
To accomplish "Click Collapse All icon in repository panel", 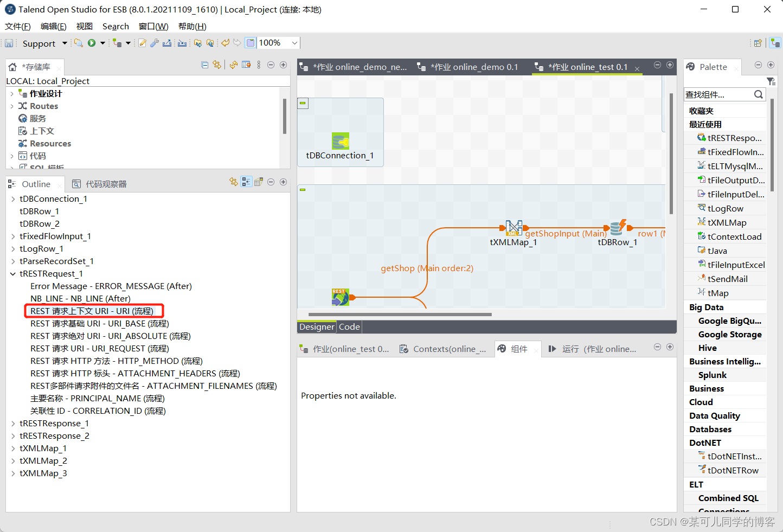I will pos(204,65).
